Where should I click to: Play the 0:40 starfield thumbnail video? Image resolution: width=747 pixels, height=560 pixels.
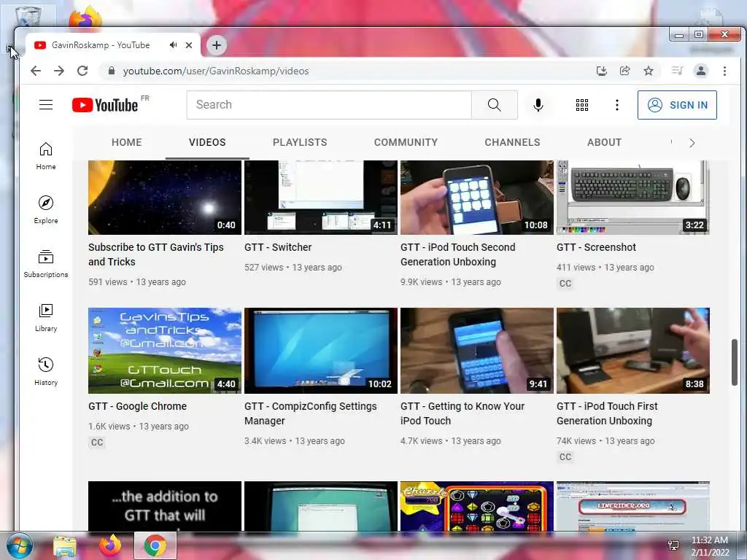click(x=165, y=197)
